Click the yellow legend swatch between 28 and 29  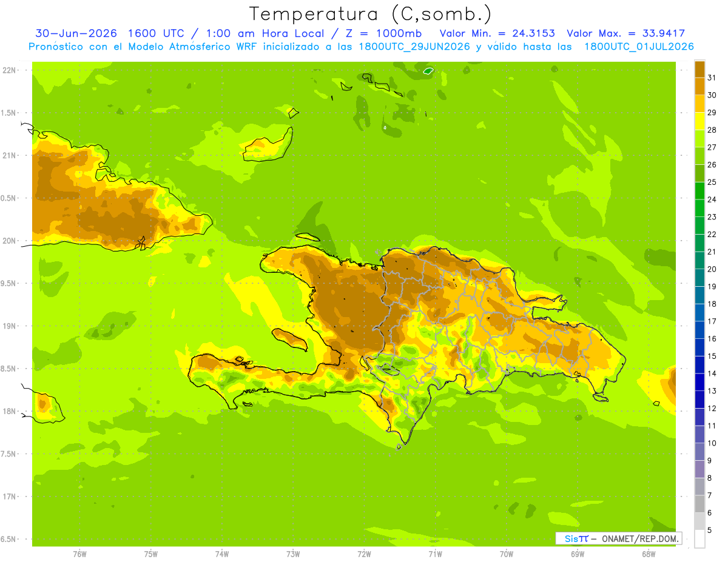click(x=699, y=121)
